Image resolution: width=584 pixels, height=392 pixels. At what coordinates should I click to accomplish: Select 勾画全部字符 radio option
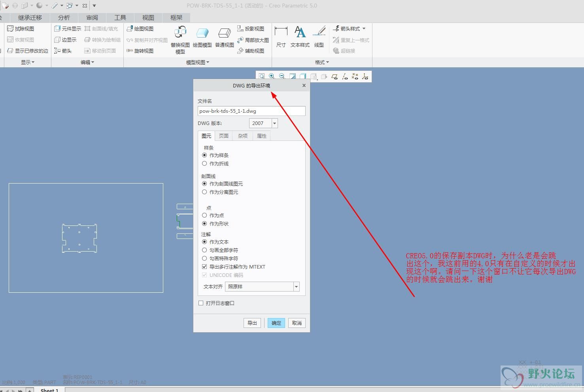[204, 250]
